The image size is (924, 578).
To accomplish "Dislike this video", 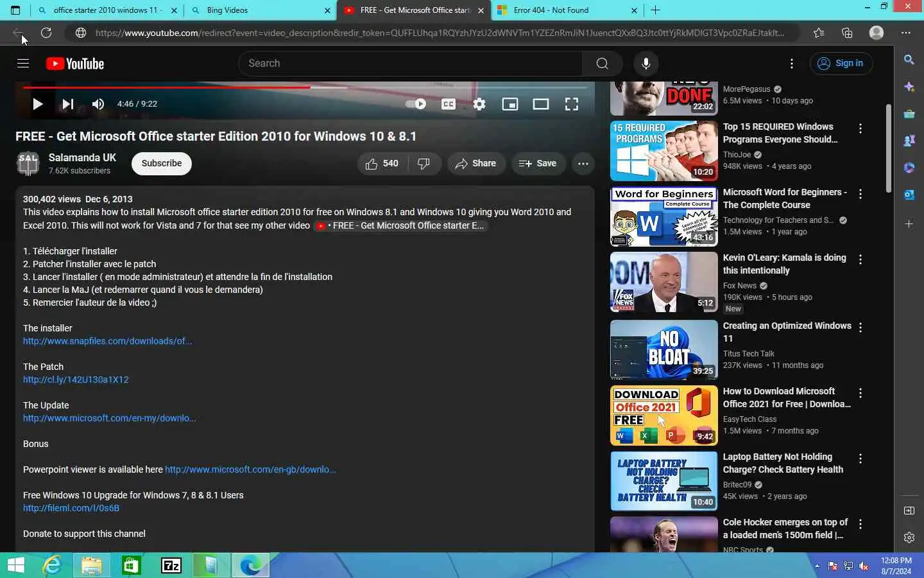I will 424,164.
